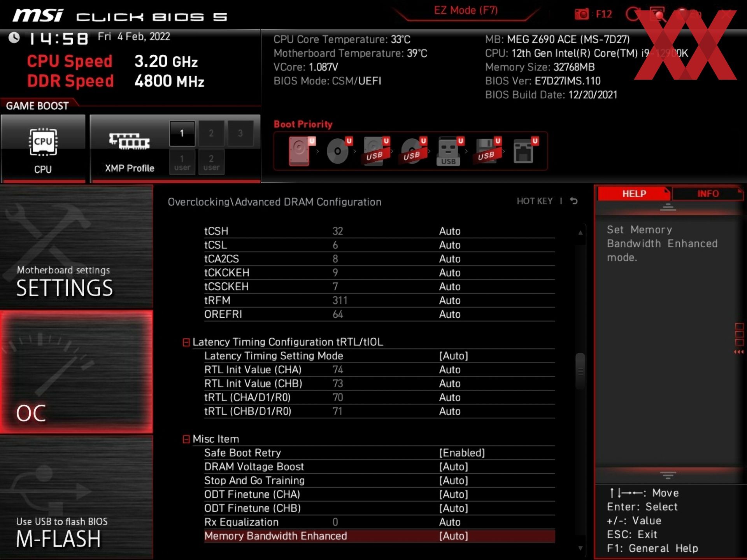Screen dimensions: 747x560
Task: Click the clock icon next to time
Action: (14, 38)
